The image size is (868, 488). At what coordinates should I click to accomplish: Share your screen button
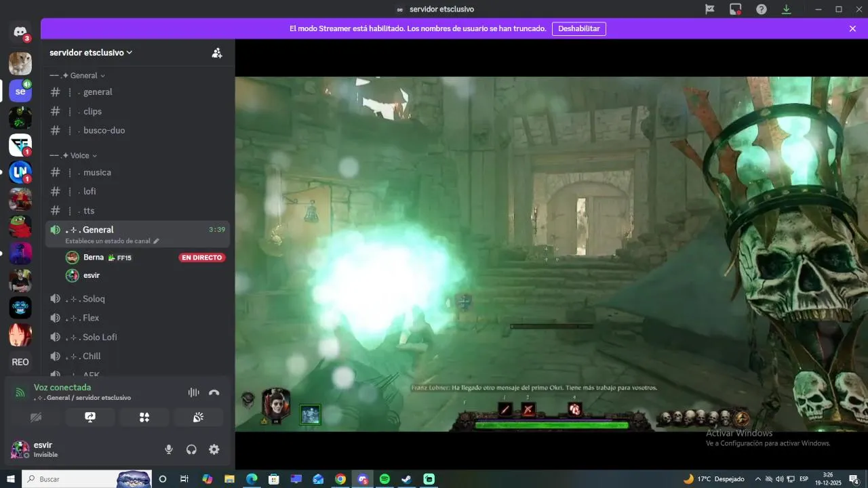tap(90, 418)
